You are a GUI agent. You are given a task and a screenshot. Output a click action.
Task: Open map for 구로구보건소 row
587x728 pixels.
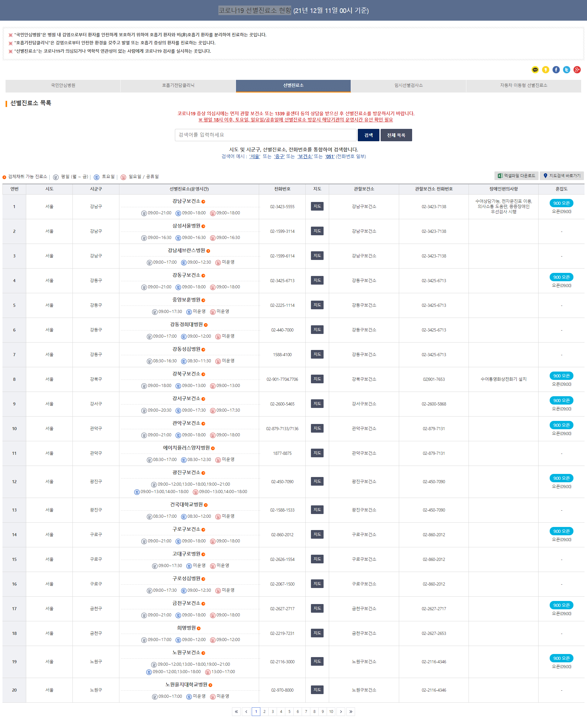[317, 534]
